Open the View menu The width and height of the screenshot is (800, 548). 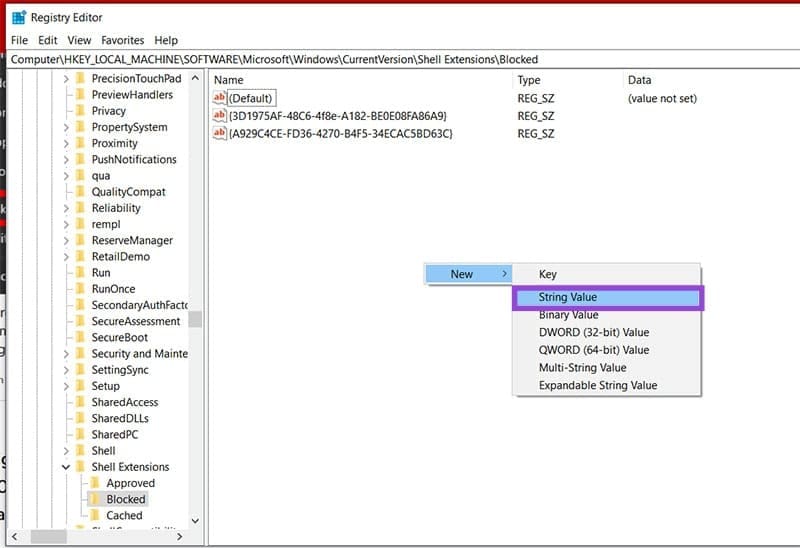(x=79, y=40)
